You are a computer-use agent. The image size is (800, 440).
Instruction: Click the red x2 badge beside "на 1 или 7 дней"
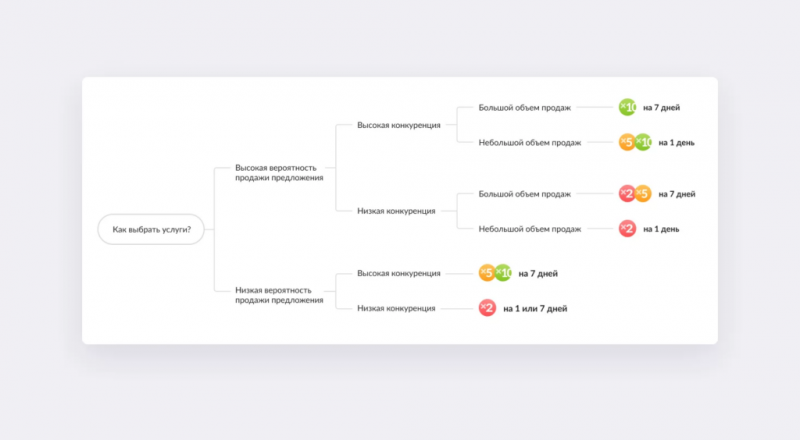coord(487,308)
